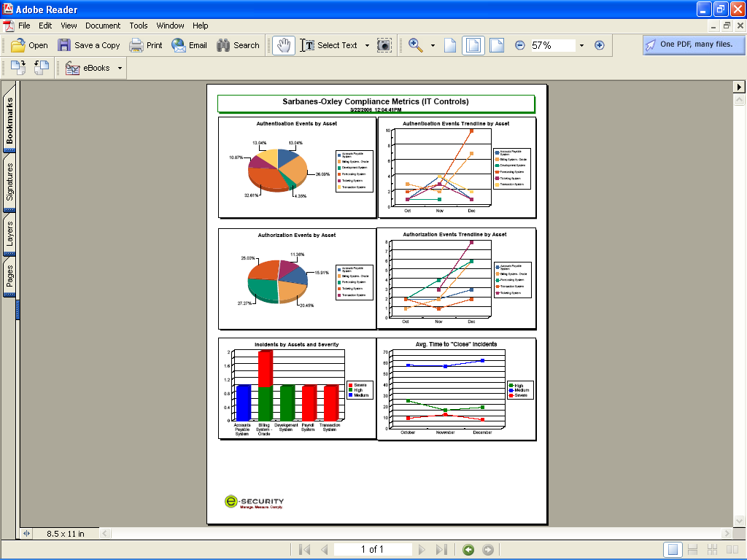This screenshot has width=747, height=560.
Task: Expand Select Text tool dropdown arrow
Action: click(367, 46)
